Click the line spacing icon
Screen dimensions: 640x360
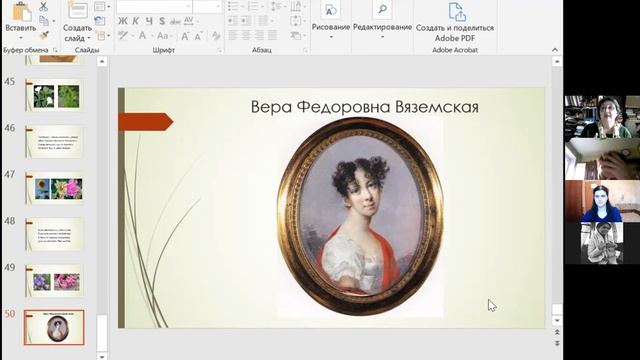point(276,6)
